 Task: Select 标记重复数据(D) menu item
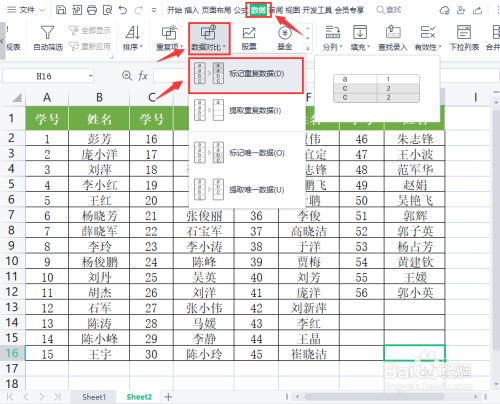tap(246, 75)
